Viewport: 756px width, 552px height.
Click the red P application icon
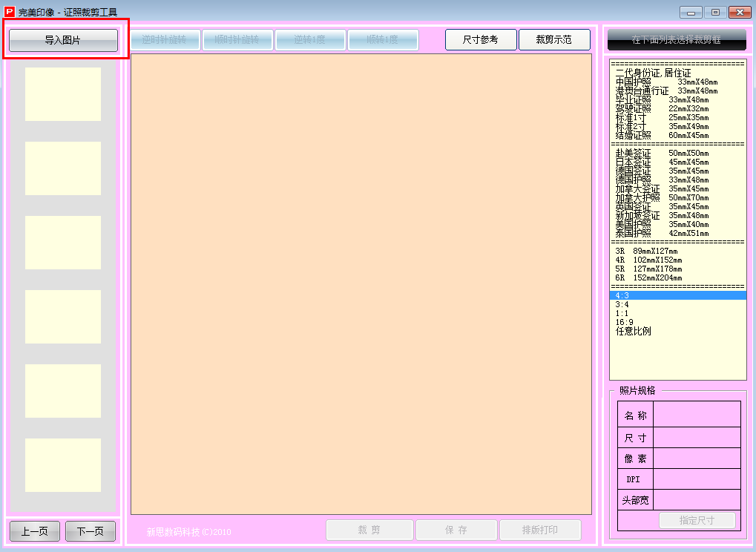coord(9,12)
